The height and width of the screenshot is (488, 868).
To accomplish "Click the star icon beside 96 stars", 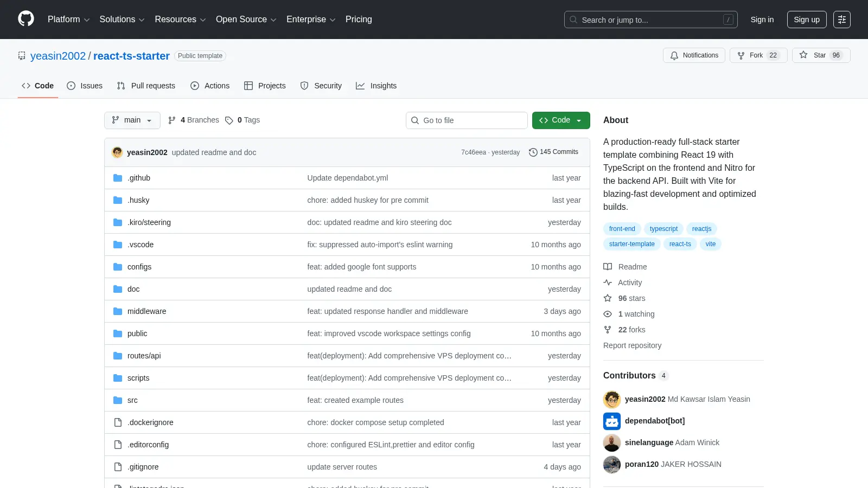I will click(x=608, y=298).
